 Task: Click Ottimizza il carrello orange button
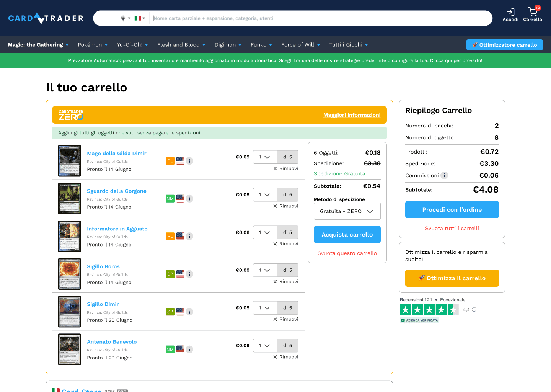pyautogui.click(x=452, y=278)
